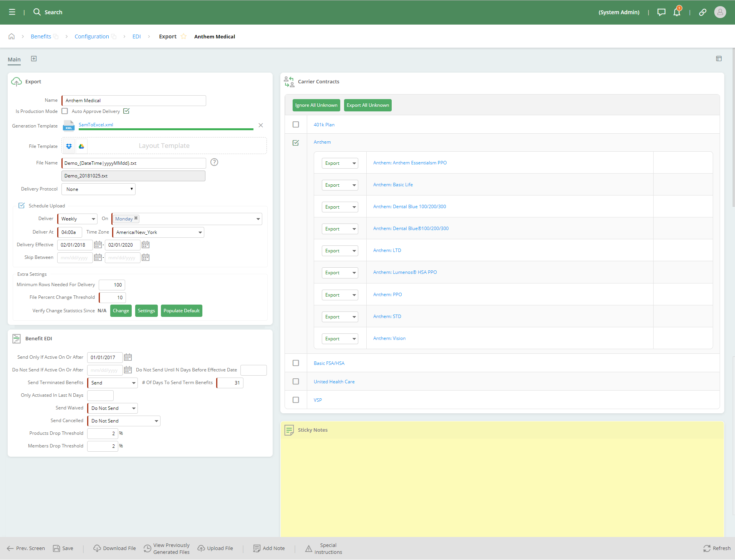Image resolution: width=735 pixels, height=560 pixels.
Task: Click the search magnifier icon
Action: (37, 12)
